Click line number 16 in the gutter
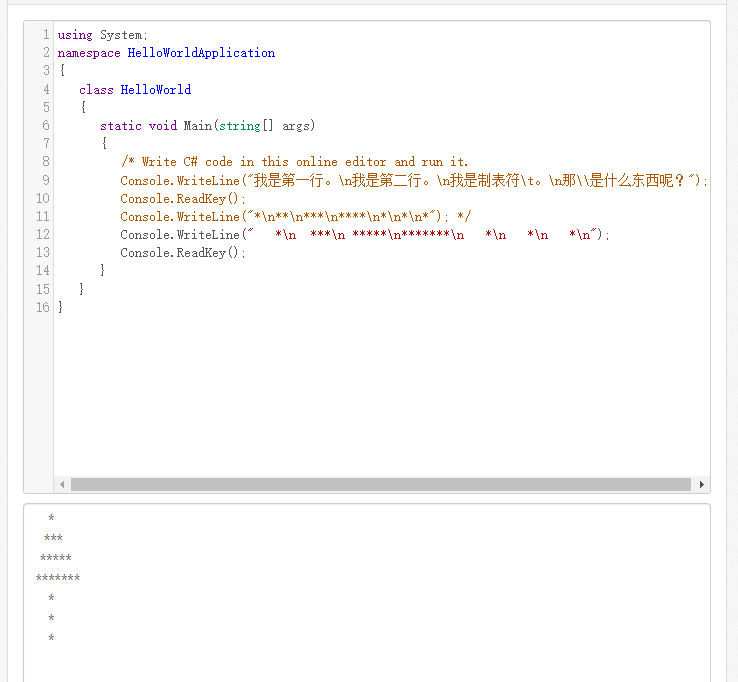This screenshot has height=682, width=738. point(43,307)
